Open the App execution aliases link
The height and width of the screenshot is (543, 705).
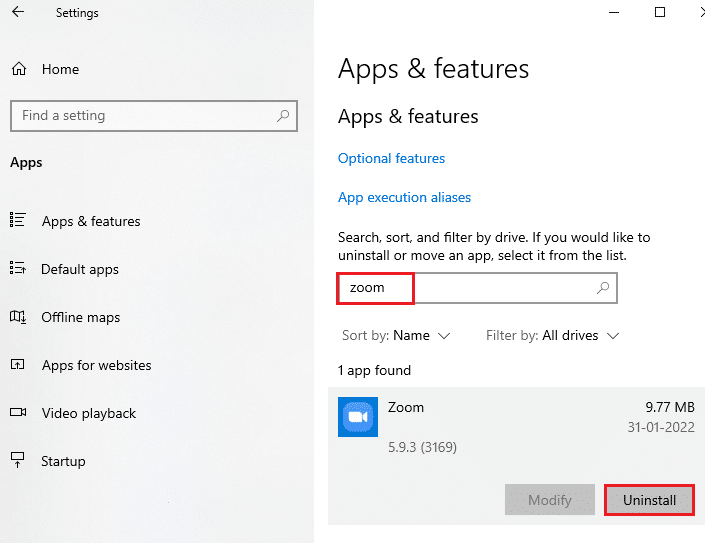tap(404, 197)
